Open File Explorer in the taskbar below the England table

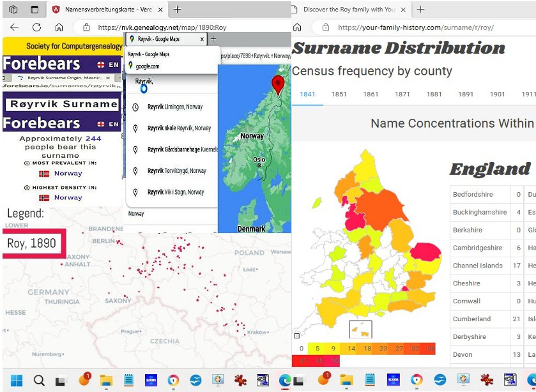[346, 380]
